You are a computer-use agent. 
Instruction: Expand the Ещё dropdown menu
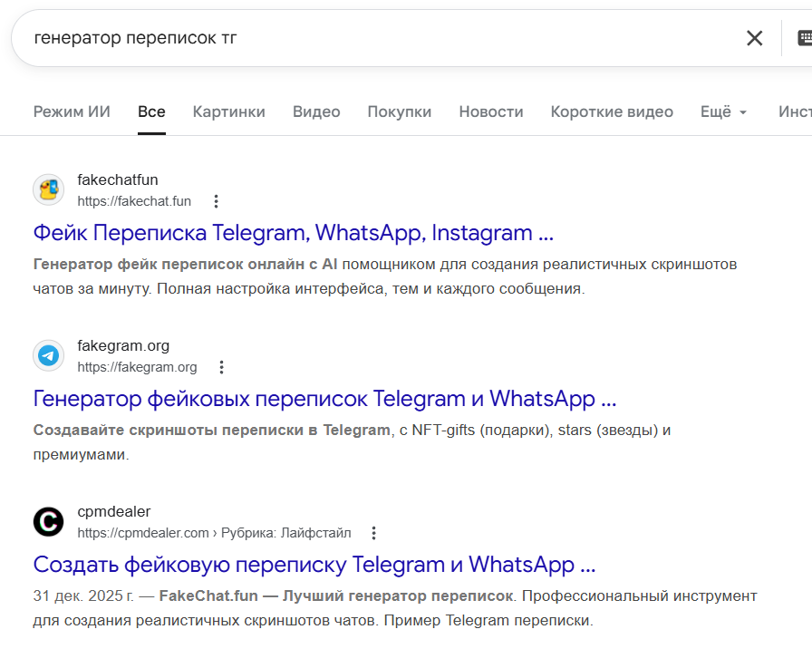click(x=723, y=111)
